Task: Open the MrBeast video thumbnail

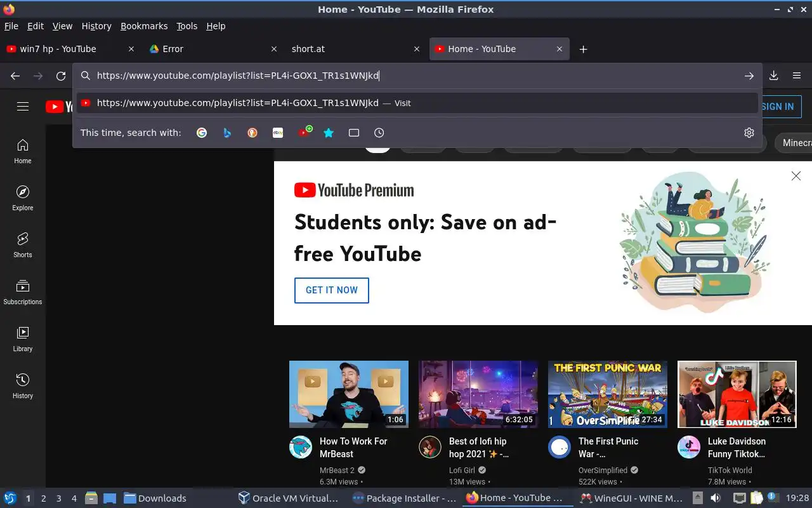Action: [349, 394]
